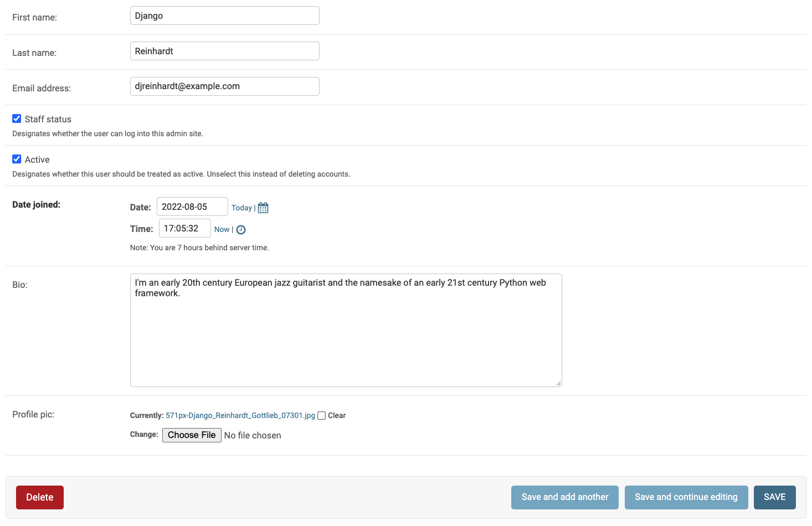
Task: Disable the Active checkbox
Action: tap(17, 158)
